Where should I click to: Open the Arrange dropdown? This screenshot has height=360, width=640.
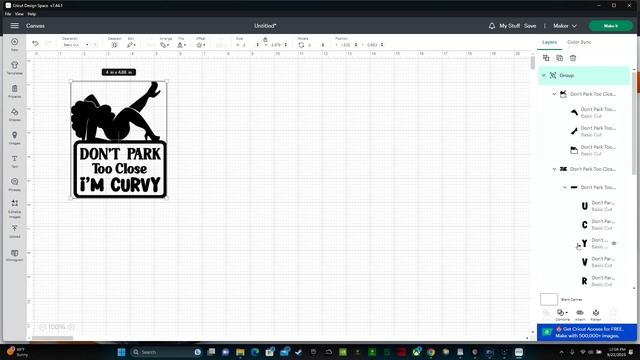(164, 45)
